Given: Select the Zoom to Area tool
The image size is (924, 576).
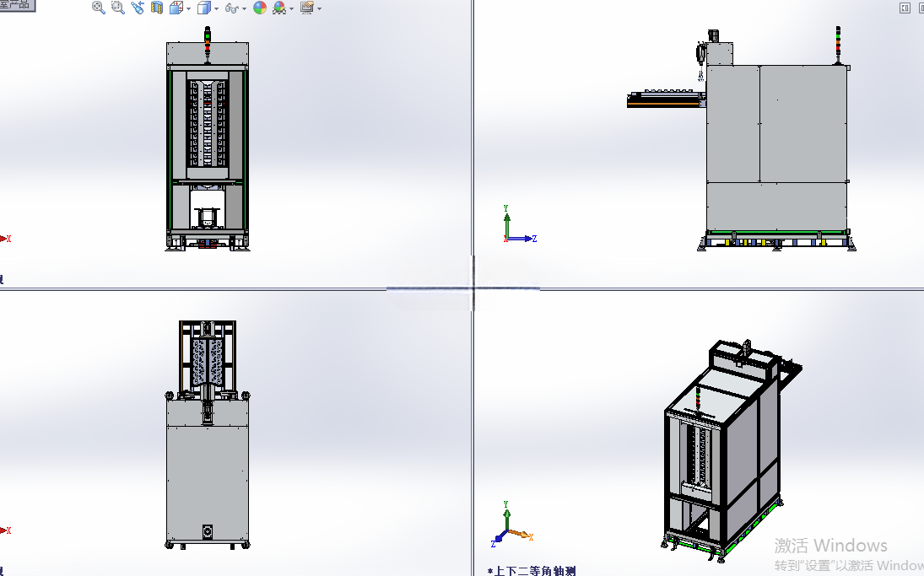Looking at the screenshot, I should pos(118,8).
